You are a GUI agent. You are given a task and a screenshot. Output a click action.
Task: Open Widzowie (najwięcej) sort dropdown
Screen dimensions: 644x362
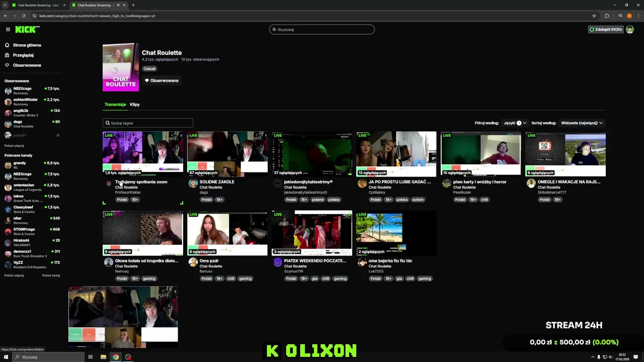(x=582, y=123)
